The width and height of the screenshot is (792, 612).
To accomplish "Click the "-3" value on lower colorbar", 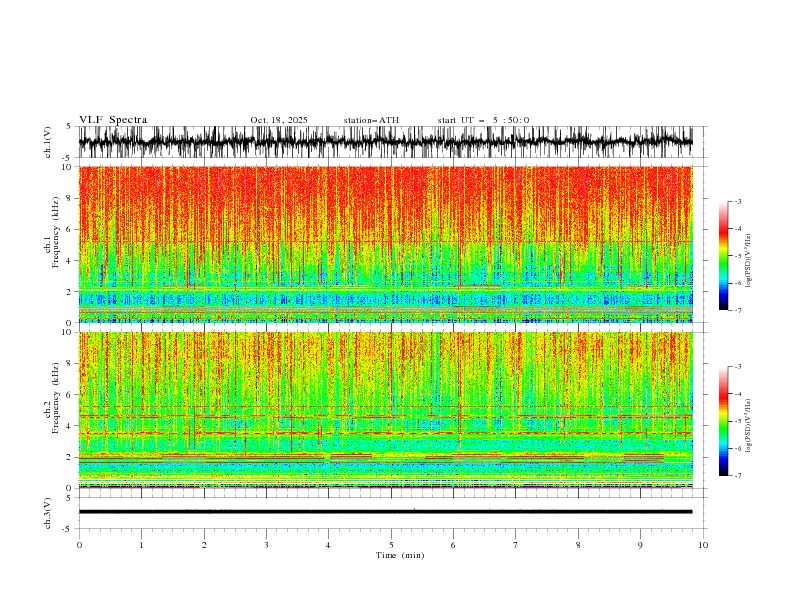I will [x=737, y=367].
